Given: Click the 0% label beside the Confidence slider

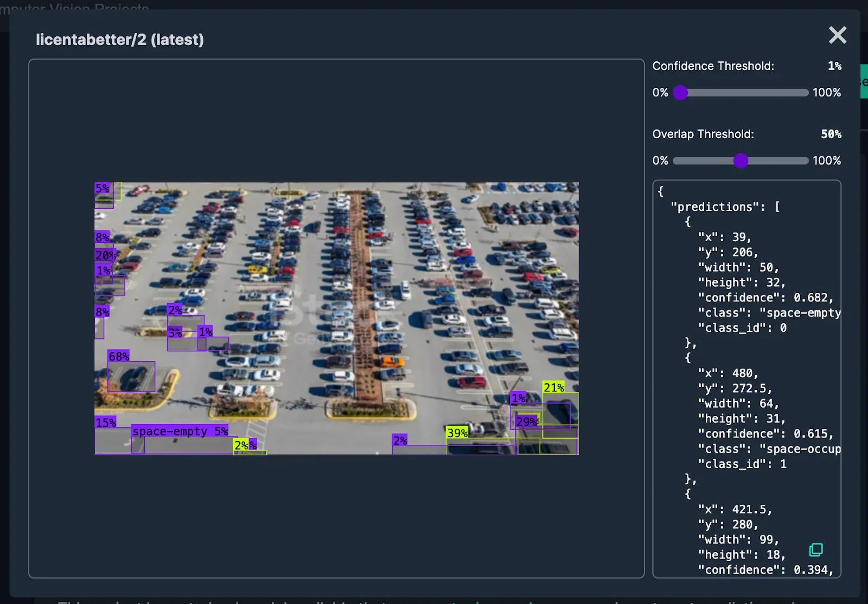Looking at the screenshot, I should point(660,93).
